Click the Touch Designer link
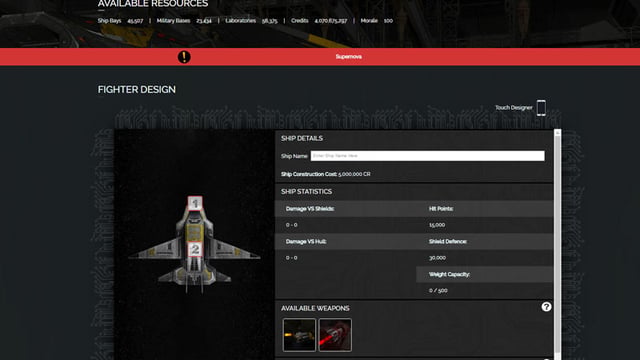Screen dimensions: 640x360 pyautogui.click(x=513, y=108)
